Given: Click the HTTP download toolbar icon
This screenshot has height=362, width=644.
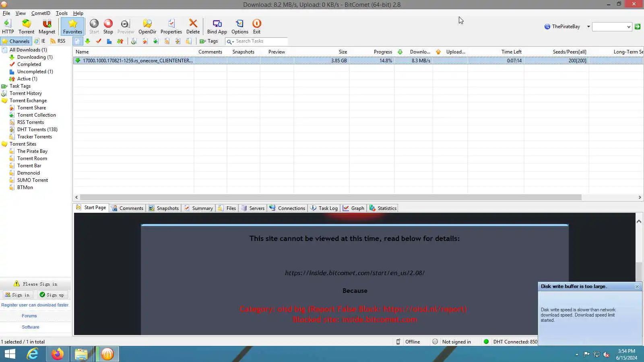Looking at the screenshot, I should pyautogui.click(x=8, y=27).
